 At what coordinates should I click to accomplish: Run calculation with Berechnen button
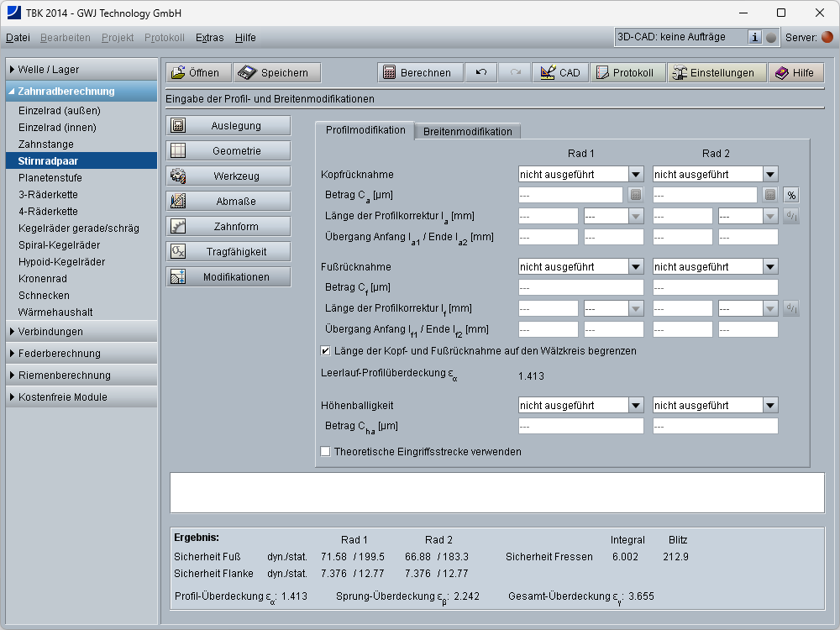point(419,73)
